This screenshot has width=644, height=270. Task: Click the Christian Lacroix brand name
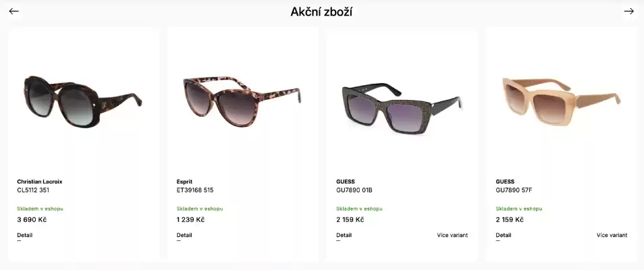39,182
